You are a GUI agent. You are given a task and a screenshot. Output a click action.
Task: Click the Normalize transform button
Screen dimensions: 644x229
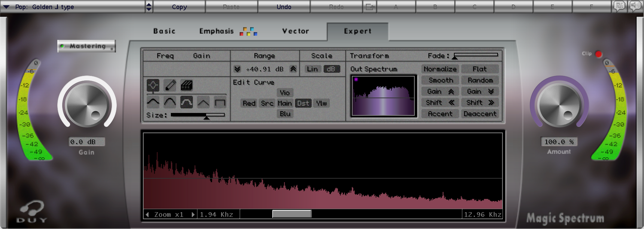(x=440, y=69)
